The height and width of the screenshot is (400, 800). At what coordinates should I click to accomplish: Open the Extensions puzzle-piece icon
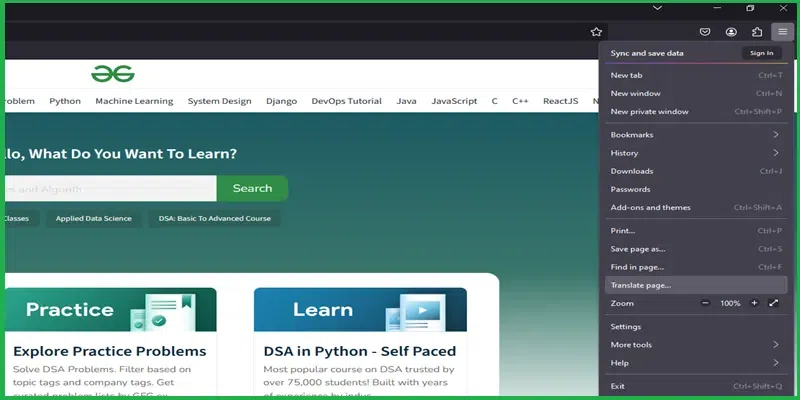click(757, 32)
